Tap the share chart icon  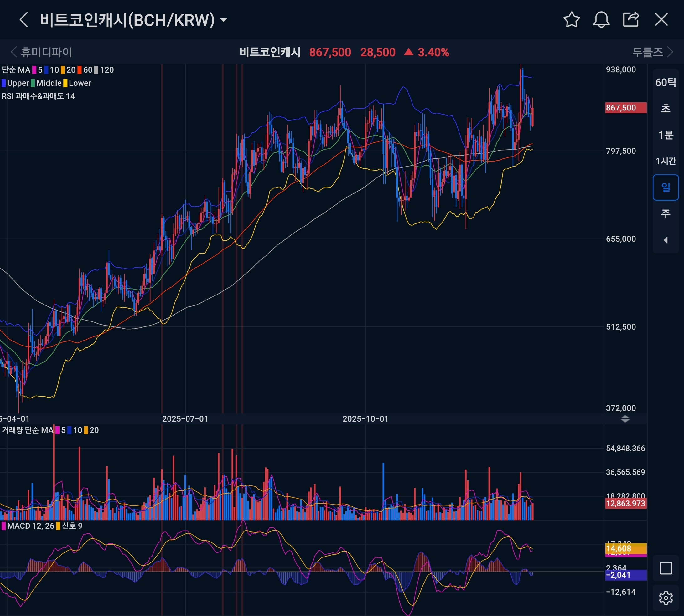631,20
